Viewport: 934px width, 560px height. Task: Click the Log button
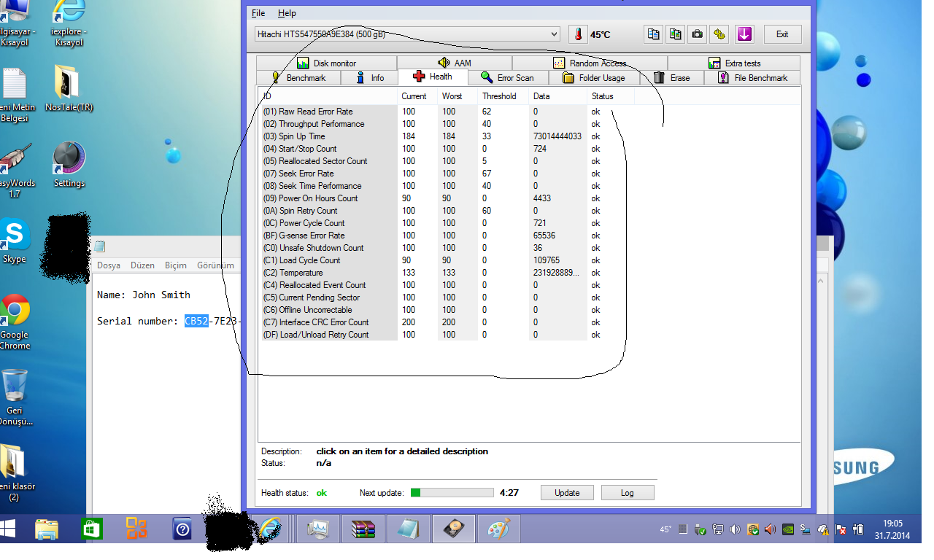pos(628,493)
